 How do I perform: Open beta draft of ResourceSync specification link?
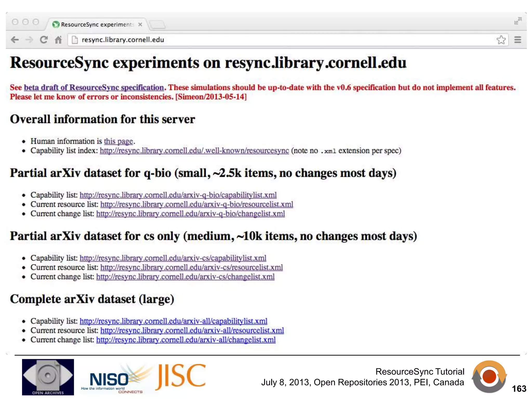[94, 88]
